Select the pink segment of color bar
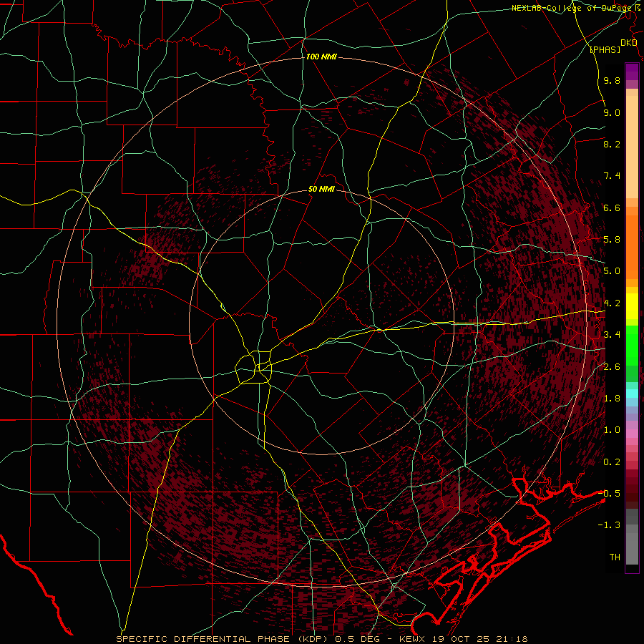Image resolution: width=644 pixels, height=644 pixels. 632,434
